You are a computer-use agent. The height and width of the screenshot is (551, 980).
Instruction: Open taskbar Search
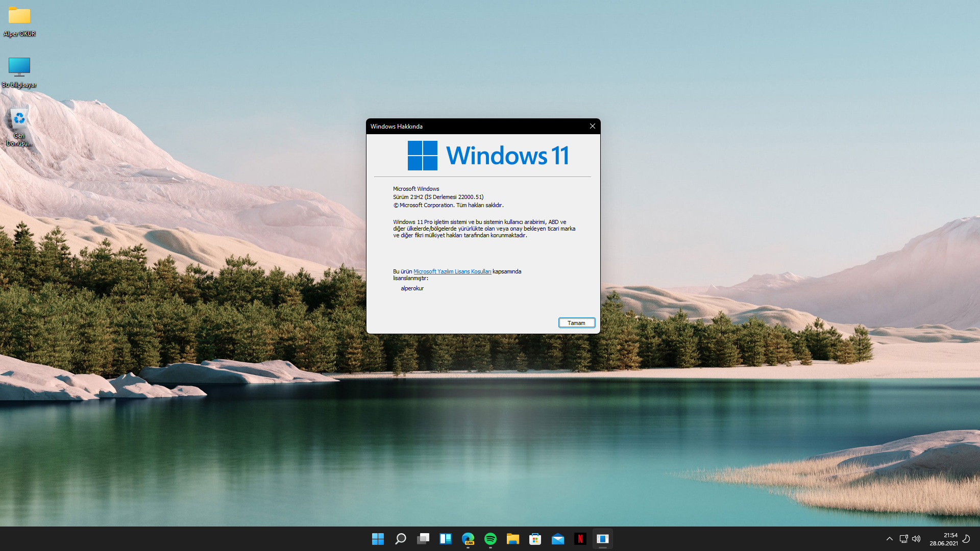coord(401,539)
